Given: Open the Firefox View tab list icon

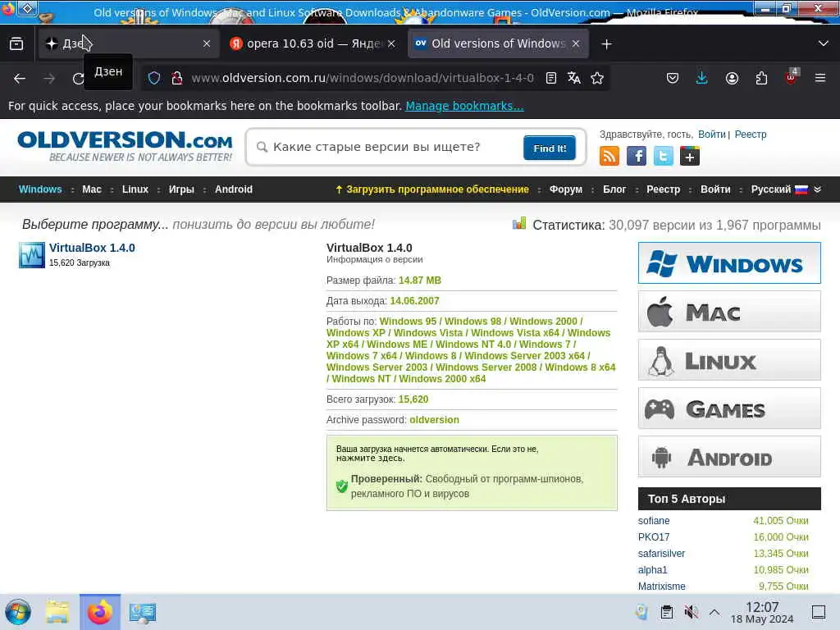Looking at the screenshot, I should pos(16,44).
